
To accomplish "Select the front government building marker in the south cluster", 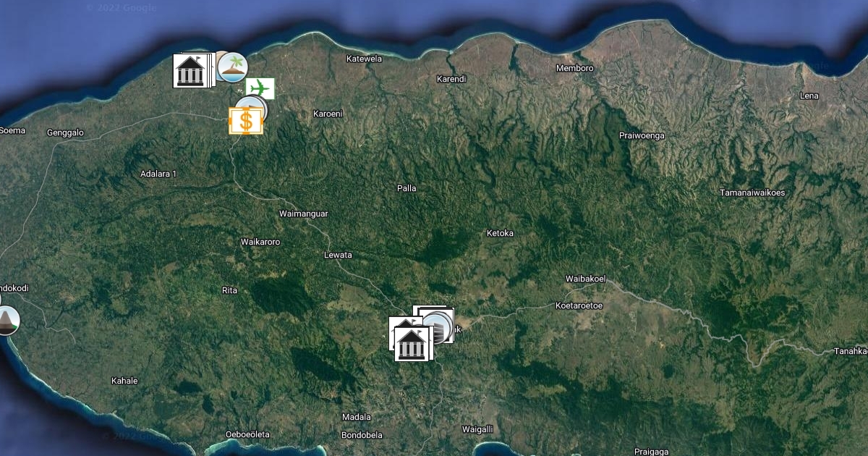I will click(x=412, y=345).
